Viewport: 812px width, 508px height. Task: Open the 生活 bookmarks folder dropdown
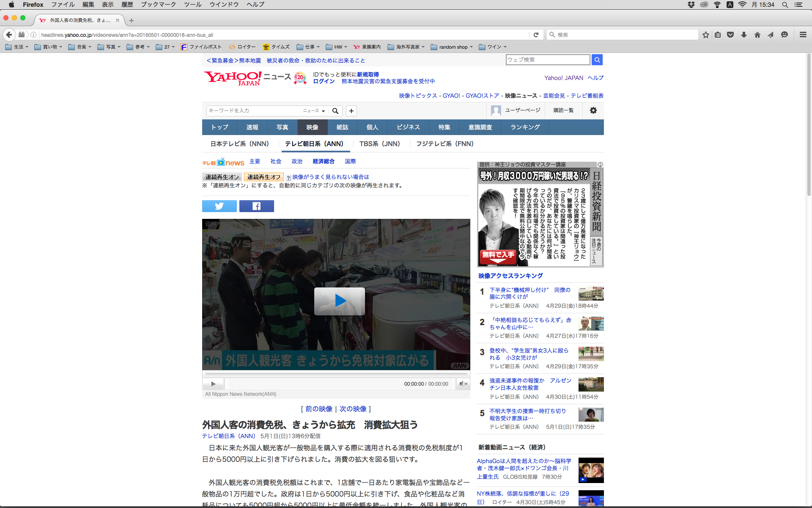tap(17, 47)
